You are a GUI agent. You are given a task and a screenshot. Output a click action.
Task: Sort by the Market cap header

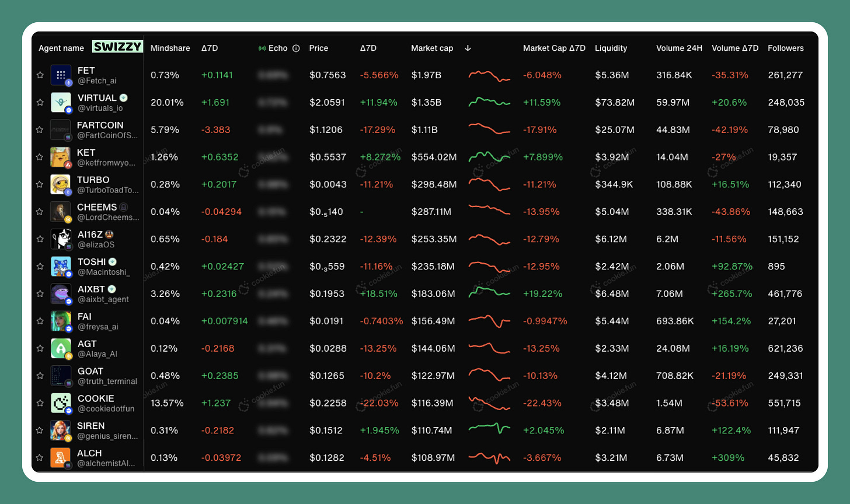click(432, 48)
